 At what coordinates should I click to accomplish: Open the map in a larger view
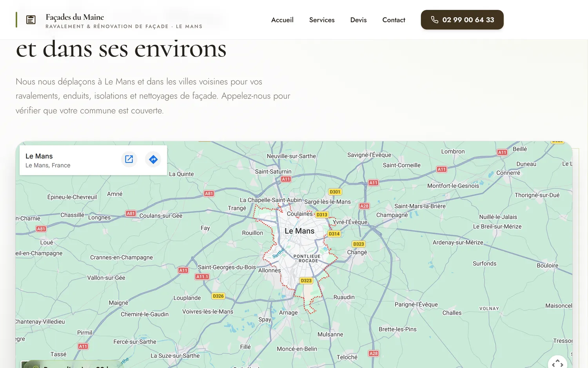click(x=129, y=159)
